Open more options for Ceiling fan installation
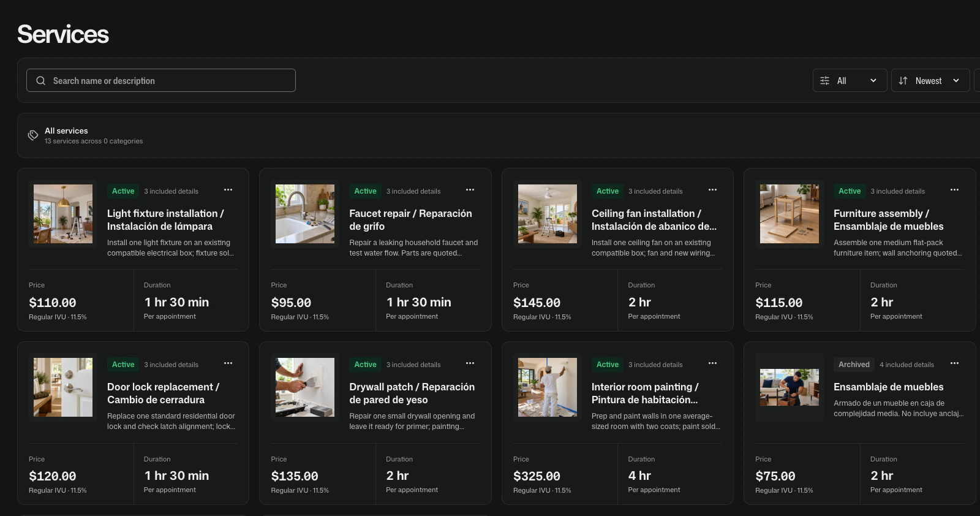The height and width of the screenshot is (516, 980). (x=712, y=190)
